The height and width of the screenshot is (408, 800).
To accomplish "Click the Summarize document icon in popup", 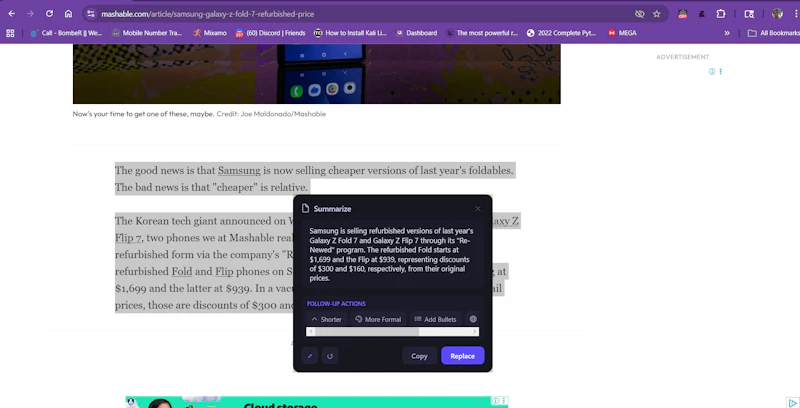I will coord(306,208).
